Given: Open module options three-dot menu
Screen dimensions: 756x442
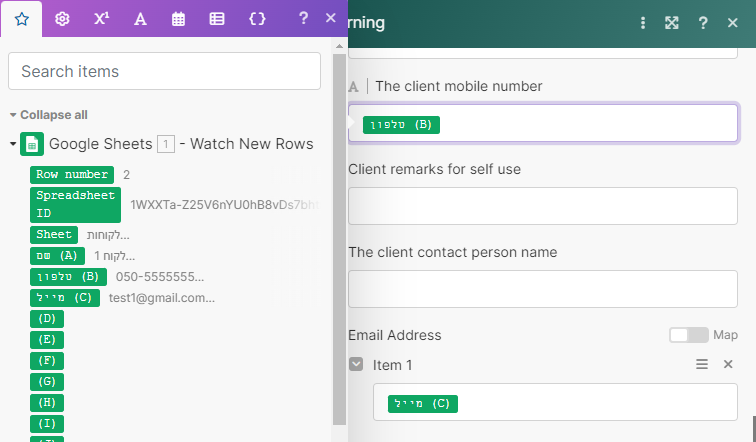Looking at the screenshot, I should pos(643,23).
